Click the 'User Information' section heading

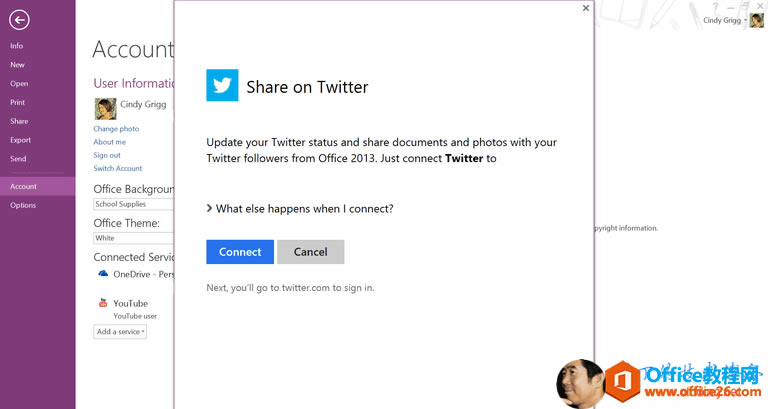pos(134,83)
